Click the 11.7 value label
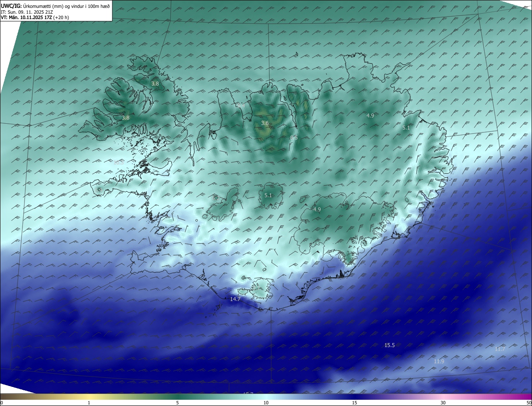Image resolution: width=532 pixels, height=406 pixels. [x=500, y=349]
